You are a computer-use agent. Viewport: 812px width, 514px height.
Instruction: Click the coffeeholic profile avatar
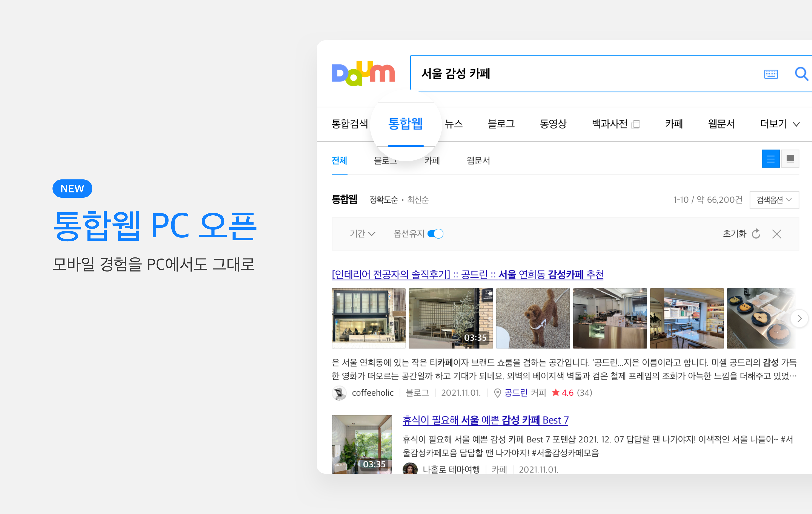[x=339, y=393]
